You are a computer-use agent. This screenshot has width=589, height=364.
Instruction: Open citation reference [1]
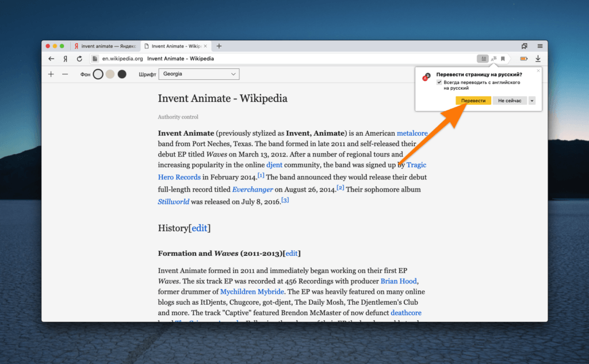(261, 175)
